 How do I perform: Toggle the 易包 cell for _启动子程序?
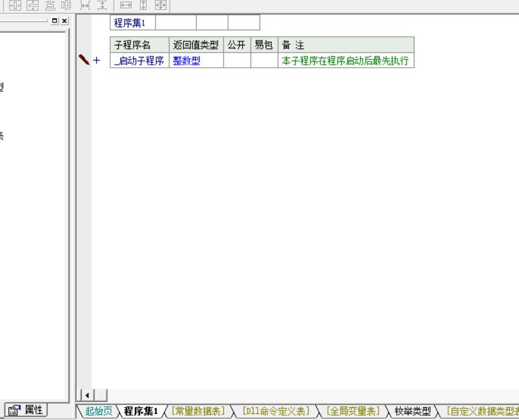click(264, 60)
